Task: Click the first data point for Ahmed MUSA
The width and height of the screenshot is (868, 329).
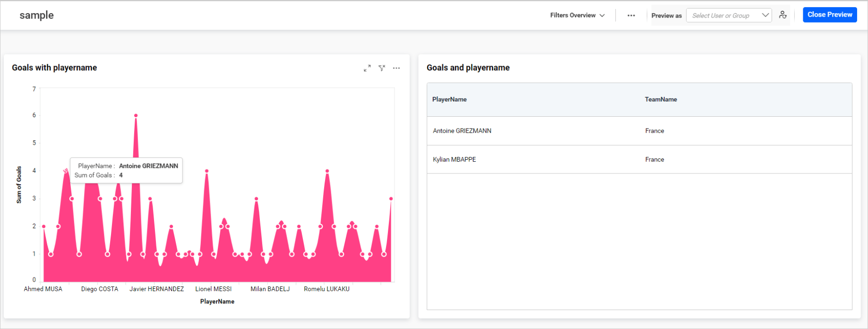Action: pyautogui.click(x=44, y=226)
